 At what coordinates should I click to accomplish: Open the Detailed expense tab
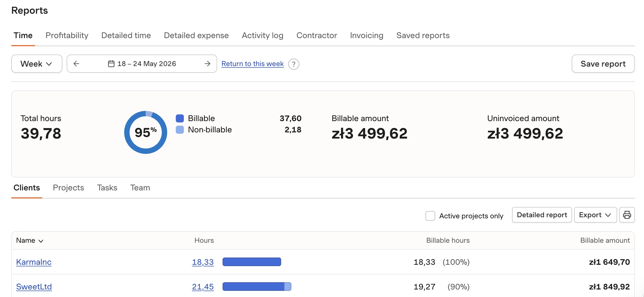pyautogui.click(x=196, y=35)
